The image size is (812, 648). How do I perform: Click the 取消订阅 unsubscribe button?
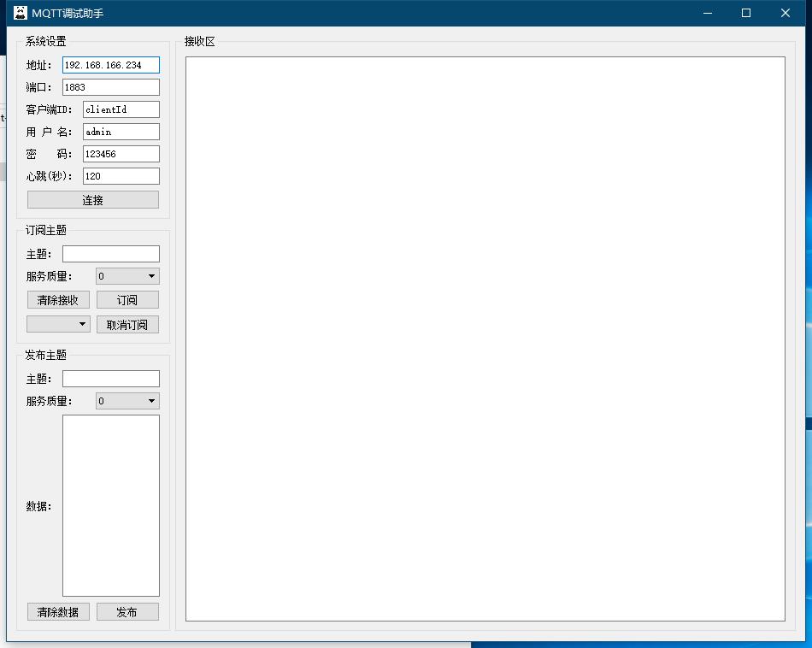(127, 325)
